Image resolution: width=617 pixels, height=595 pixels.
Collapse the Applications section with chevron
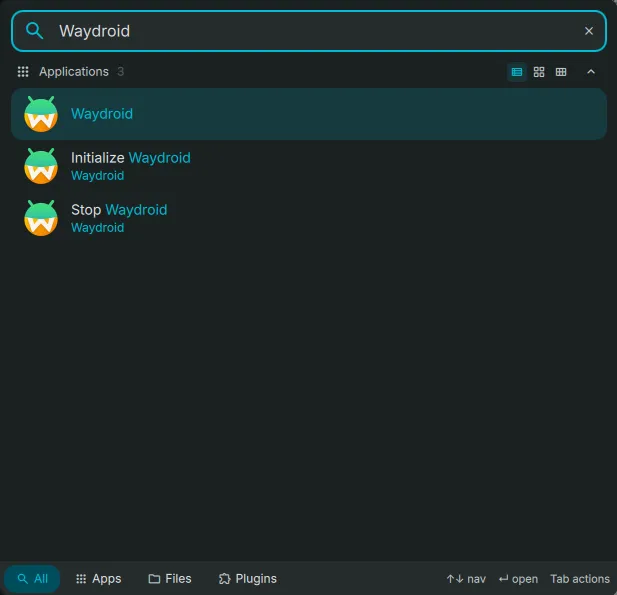click(x=590, y=72)
